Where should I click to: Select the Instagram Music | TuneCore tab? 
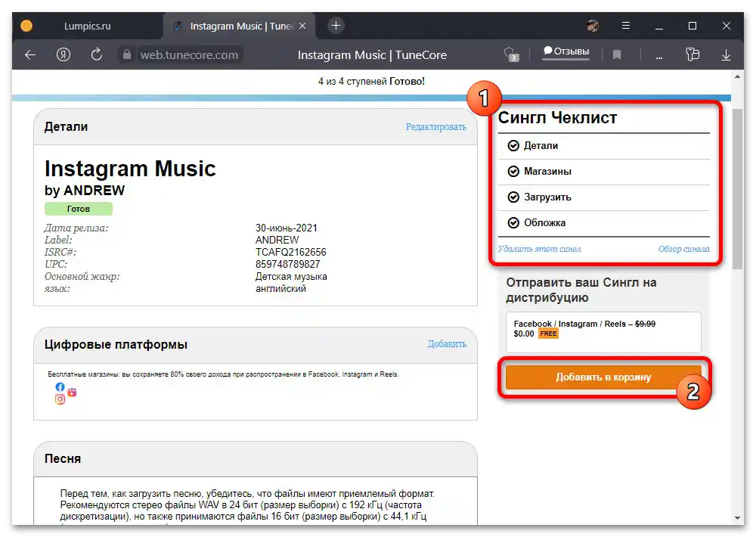[240, 26]
